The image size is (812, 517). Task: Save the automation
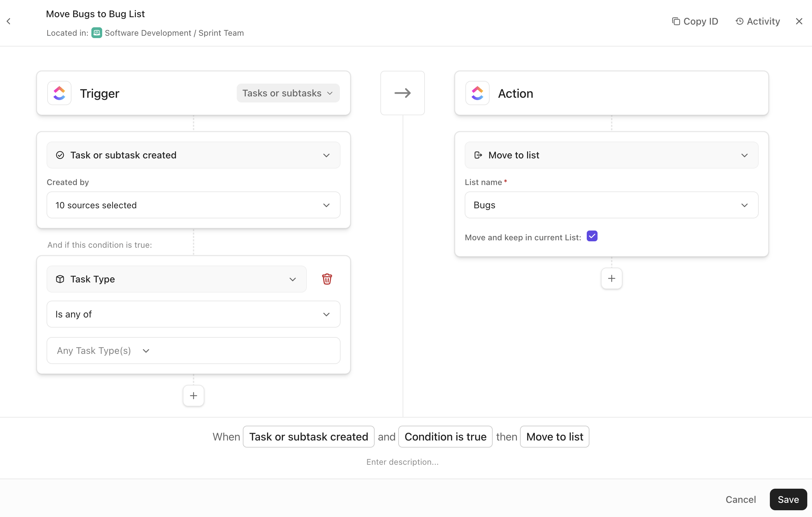[788, 499]
